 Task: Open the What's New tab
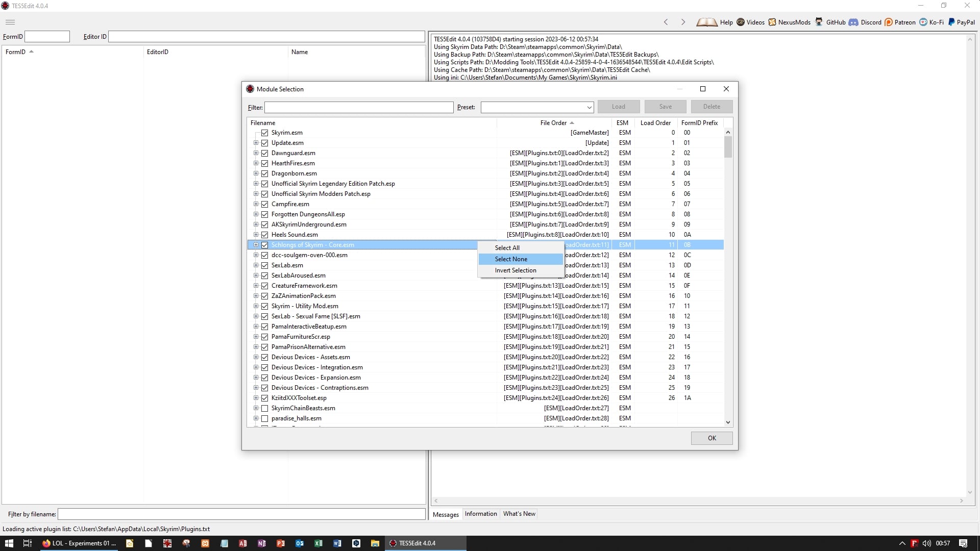519,514
